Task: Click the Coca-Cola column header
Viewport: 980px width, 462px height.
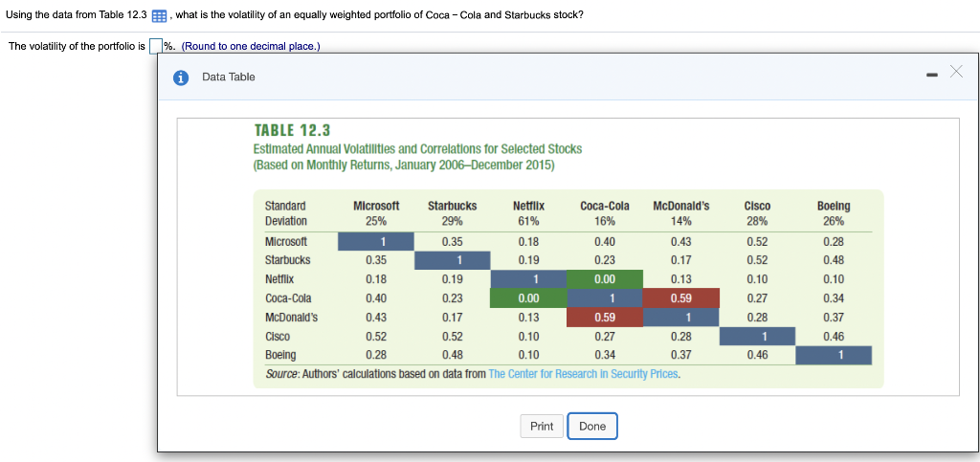Action: pyautogui.click(x=605, y=206)
